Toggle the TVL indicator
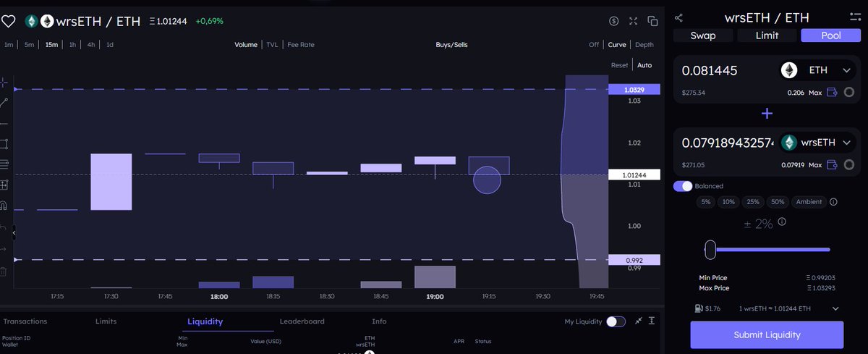The height and width of the screenshot is (354, 868). (272, 45)
